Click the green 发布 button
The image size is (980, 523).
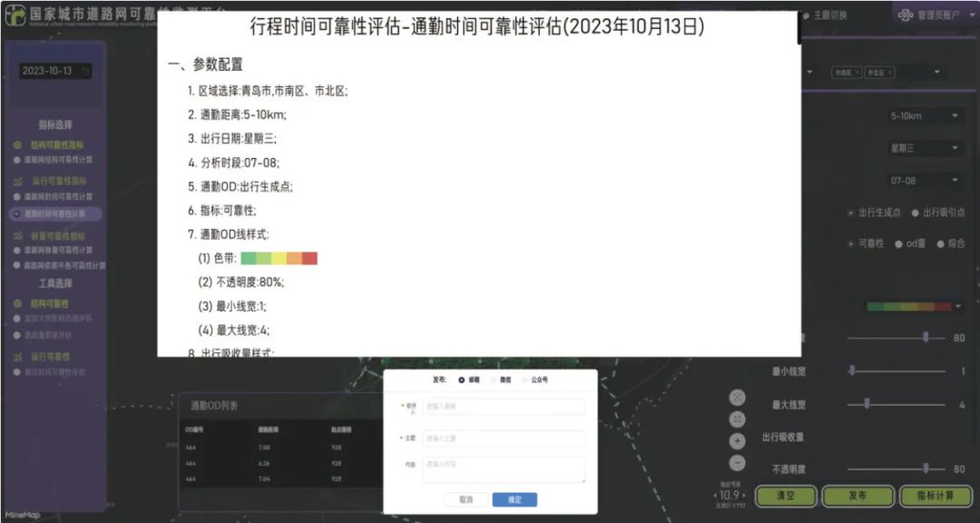tap(857, 496)
